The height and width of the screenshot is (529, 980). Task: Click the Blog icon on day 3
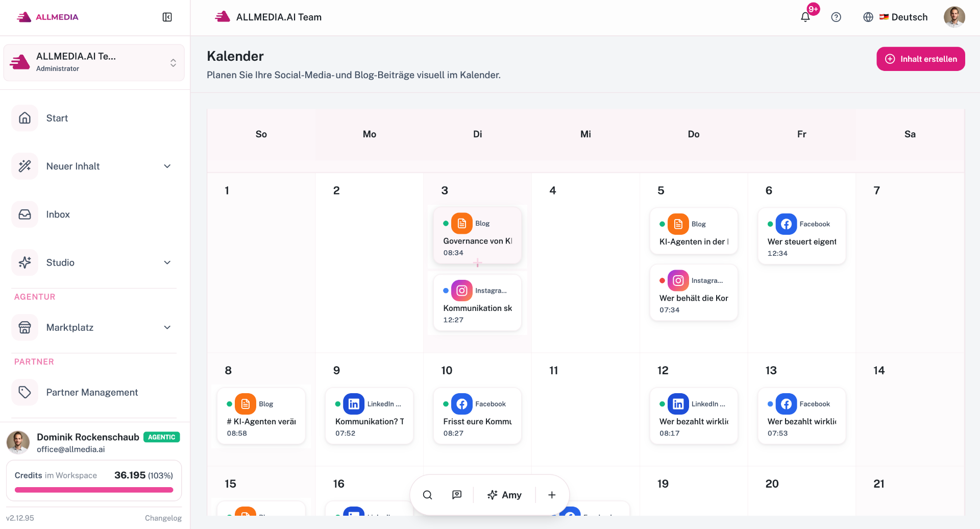(462, 223)
